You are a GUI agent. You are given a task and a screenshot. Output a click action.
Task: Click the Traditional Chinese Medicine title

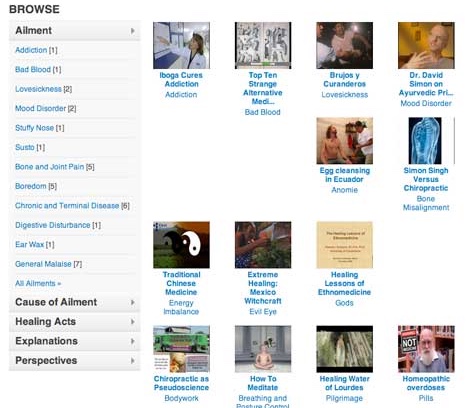pyautogui.click(x=181, y=283)
